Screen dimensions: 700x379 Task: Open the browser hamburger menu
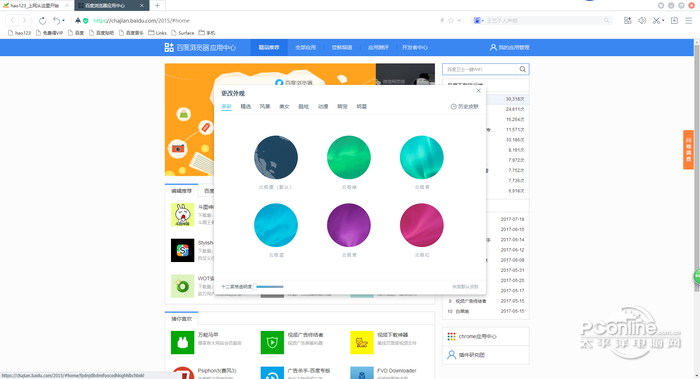click(x=689, y=21)
